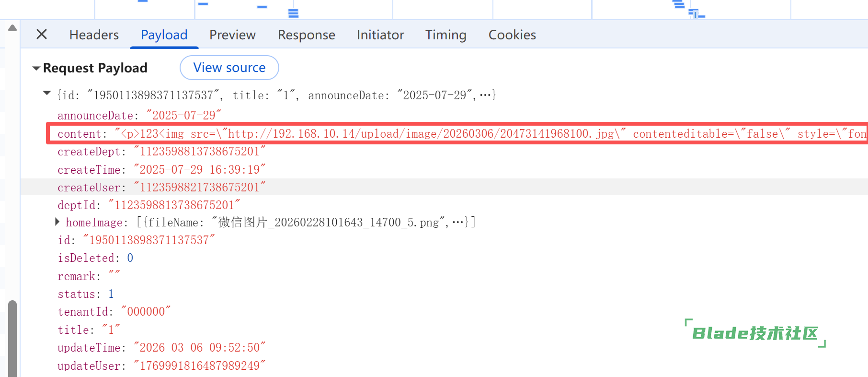Viewport: 868px width, 377px height.
Task: Click the View source button
Action: pyautogui.click(x=229, y=68)
